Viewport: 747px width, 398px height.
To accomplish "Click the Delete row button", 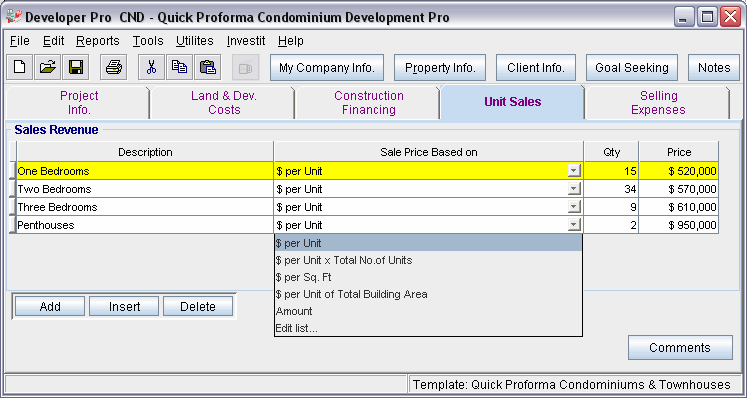I will (x=198, y=306).
